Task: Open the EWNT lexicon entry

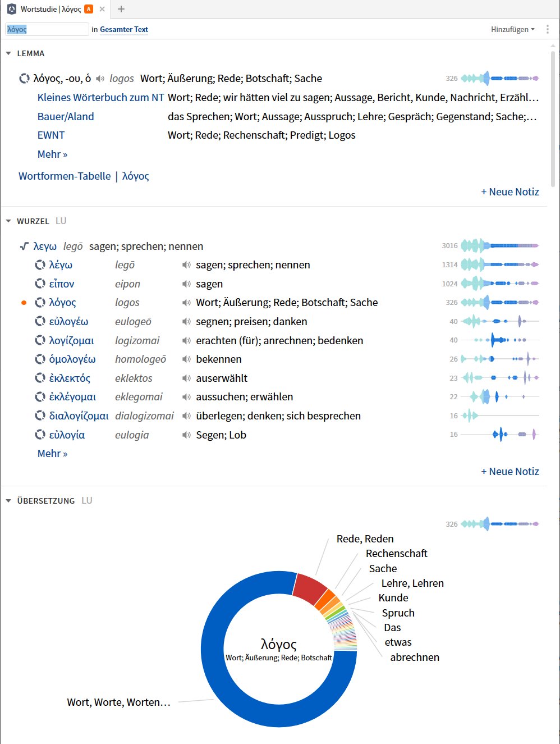Action: [x=51, y=135]
